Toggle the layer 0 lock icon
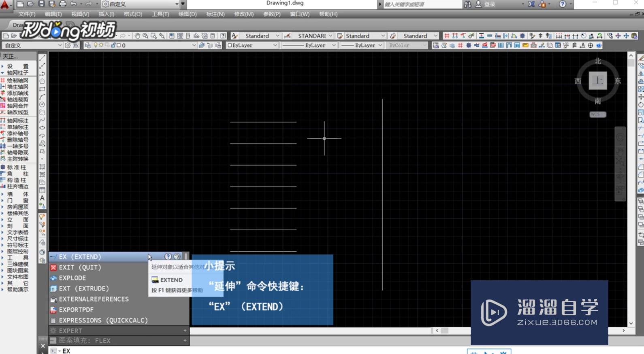 coord(113,45)
